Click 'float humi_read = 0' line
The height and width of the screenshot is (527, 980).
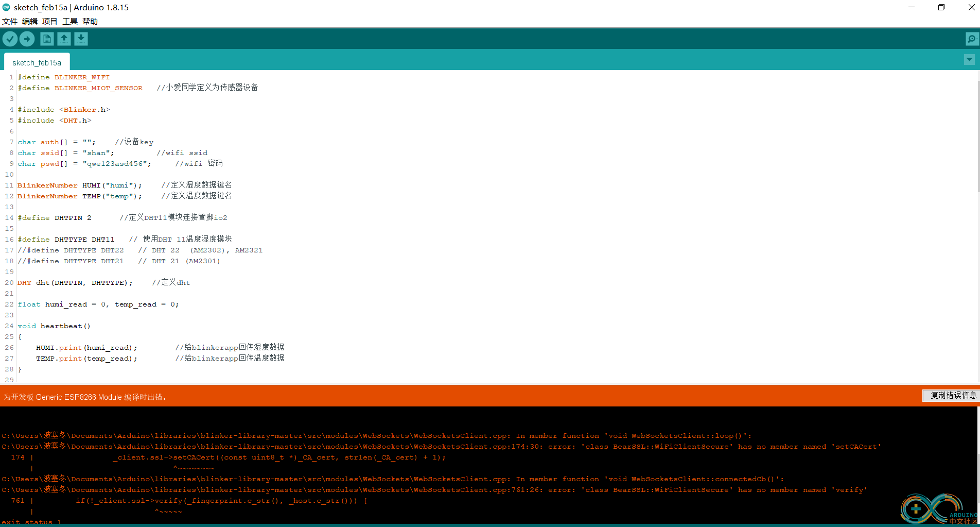[x=98, y=304]
